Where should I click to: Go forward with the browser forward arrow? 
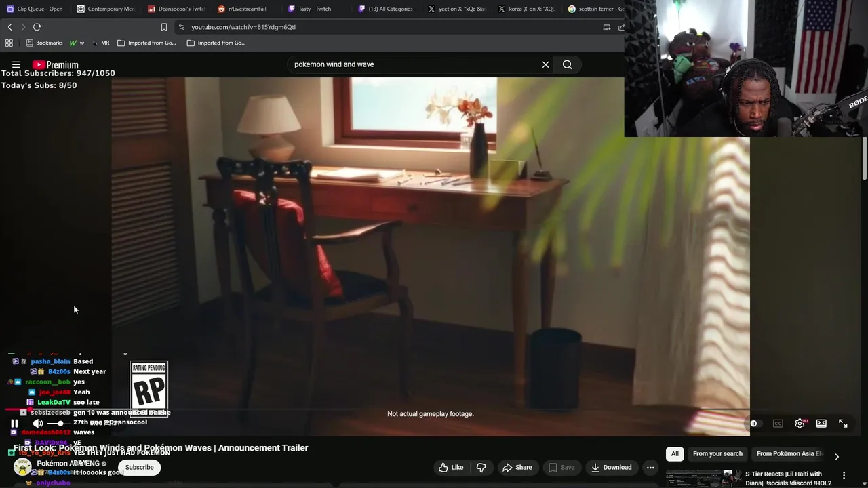pyautogui.click(x=23, y=27)
